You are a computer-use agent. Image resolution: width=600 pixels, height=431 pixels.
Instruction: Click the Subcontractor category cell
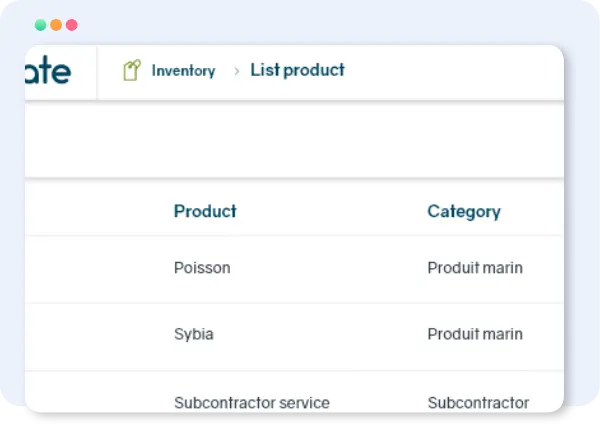(x=478, y=403)
